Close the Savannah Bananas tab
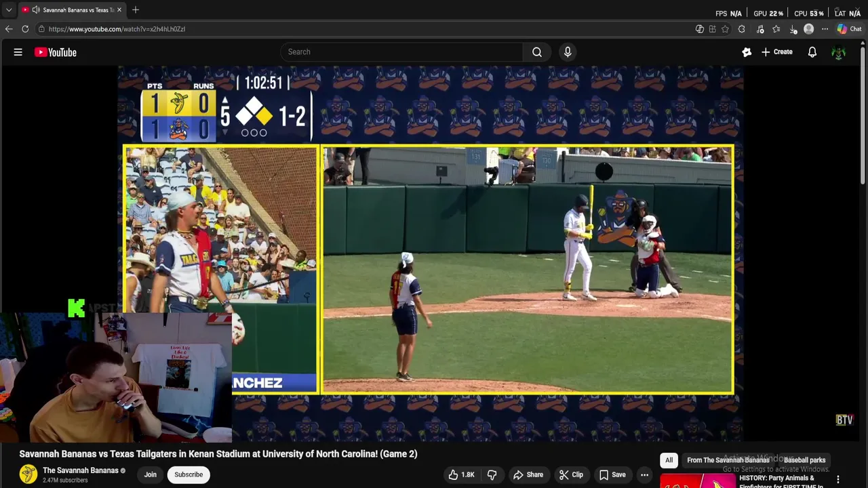Screen dimensions: 868x488 coord(119,9)
